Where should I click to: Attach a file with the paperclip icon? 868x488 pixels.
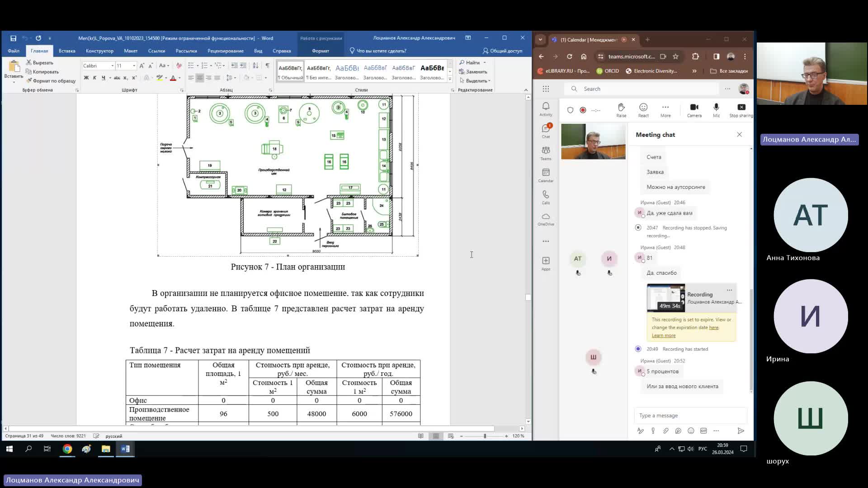pos(665,431)
